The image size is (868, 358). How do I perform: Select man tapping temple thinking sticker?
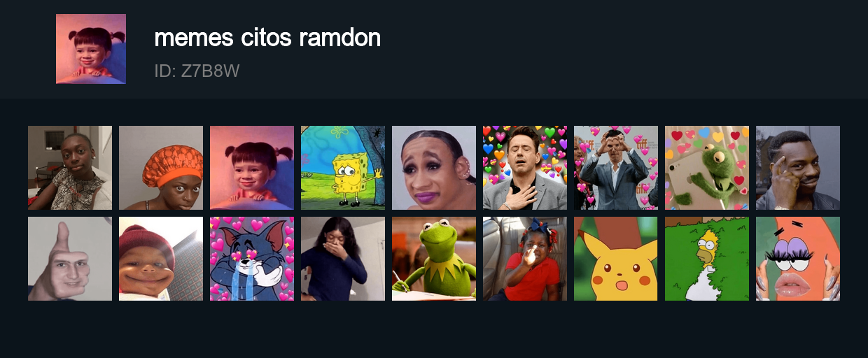[798, 168]
